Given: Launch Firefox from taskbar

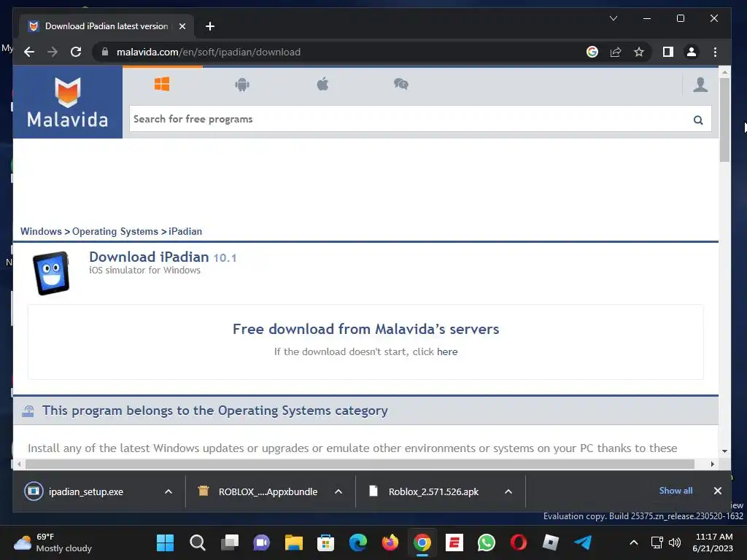Looking at the screenshot, I should tap(390, 542).
